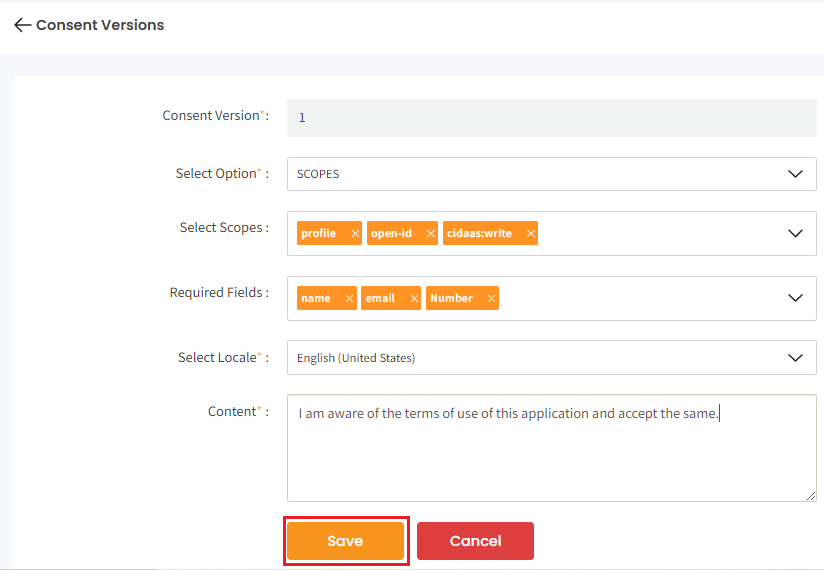Delete the email required field tag

tap(414, 299)
